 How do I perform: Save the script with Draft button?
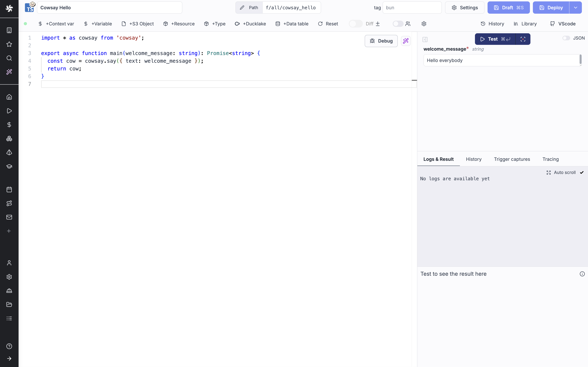tap(509, 8)
